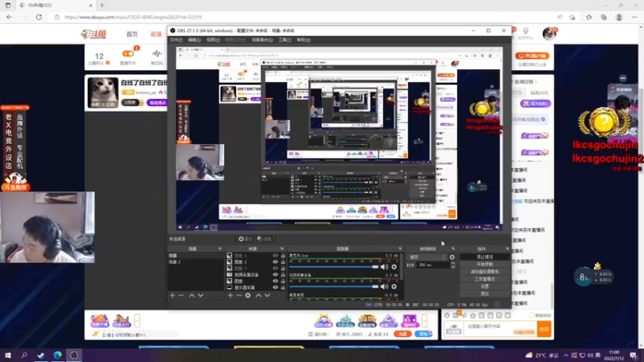The width and height of the screenshot is (644, 362).
Task: Open the Windows Start menu
Action: click(x=8, y=355)
